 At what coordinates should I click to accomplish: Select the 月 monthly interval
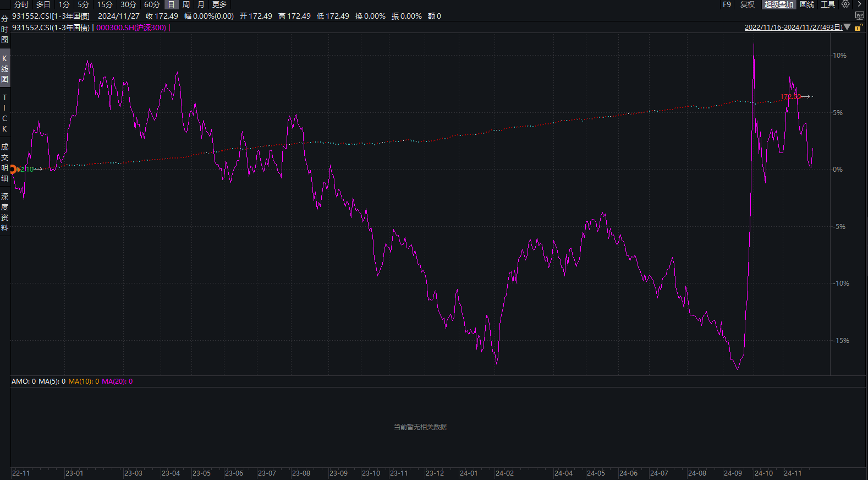(x=201, y=4)
